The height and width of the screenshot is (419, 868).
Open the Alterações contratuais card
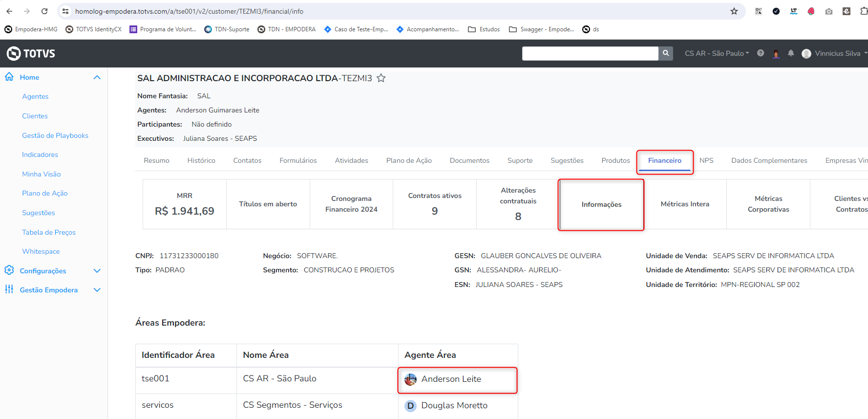[518, 204]
